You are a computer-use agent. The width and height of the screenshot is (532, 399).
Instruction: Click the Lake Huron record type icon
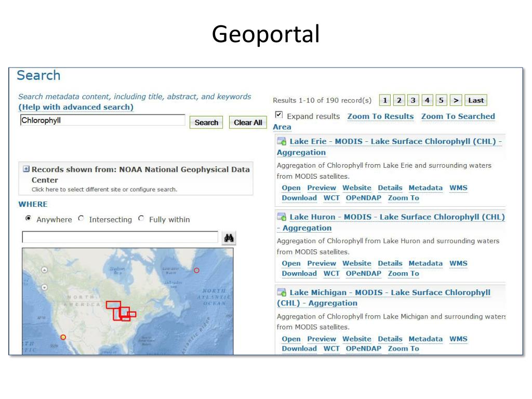(x=282, y=217)
